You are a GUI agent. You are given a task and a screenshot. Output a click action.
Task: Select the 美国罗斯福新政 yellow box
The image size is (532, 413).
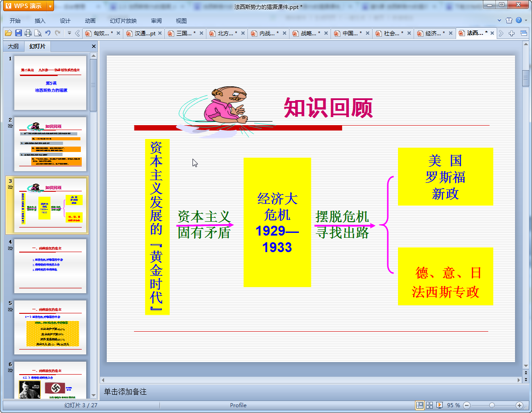[x=445, y=177]
